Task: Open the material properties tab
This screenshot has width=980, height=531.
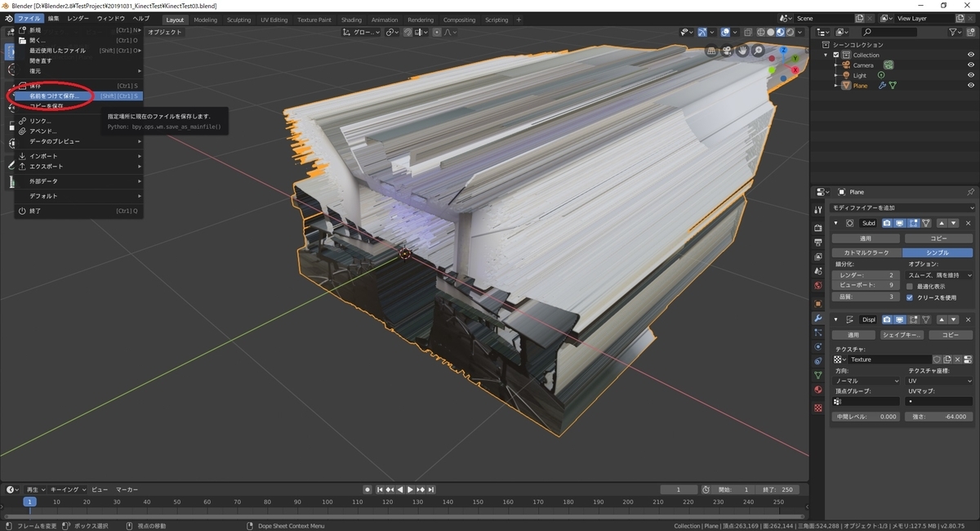Action: point(818,390)
